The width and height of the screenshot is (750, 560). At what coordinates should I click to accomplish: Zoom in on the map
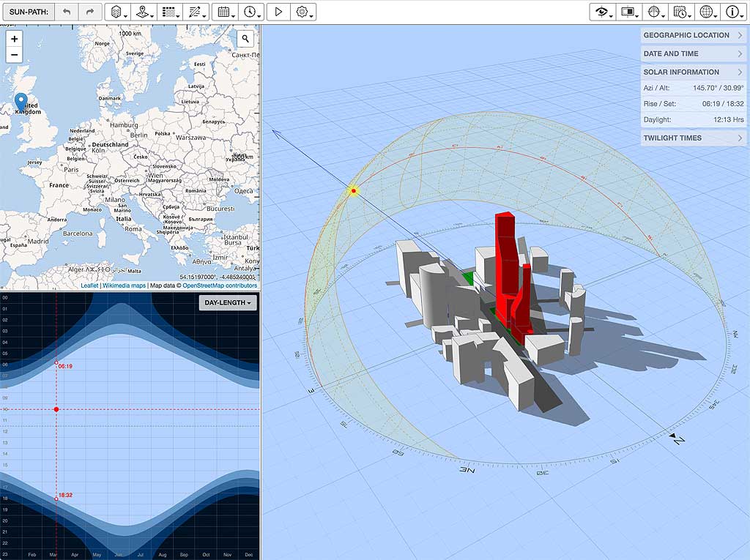pyautogui.click(x=15, y=39)
